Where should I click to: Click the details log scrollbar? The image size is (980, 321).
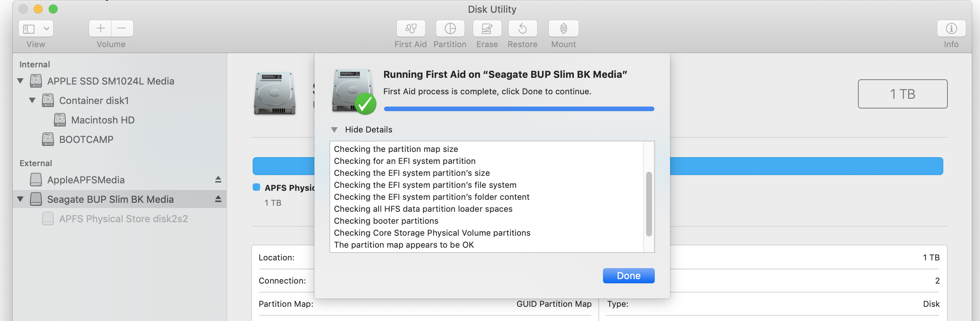tap(649, 204)
